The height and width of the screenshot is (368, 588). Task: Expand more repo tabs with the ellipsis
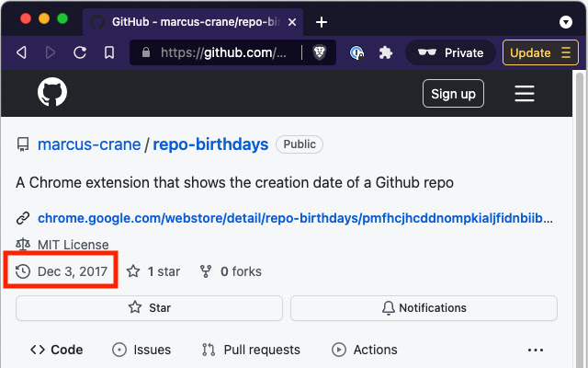535,350
